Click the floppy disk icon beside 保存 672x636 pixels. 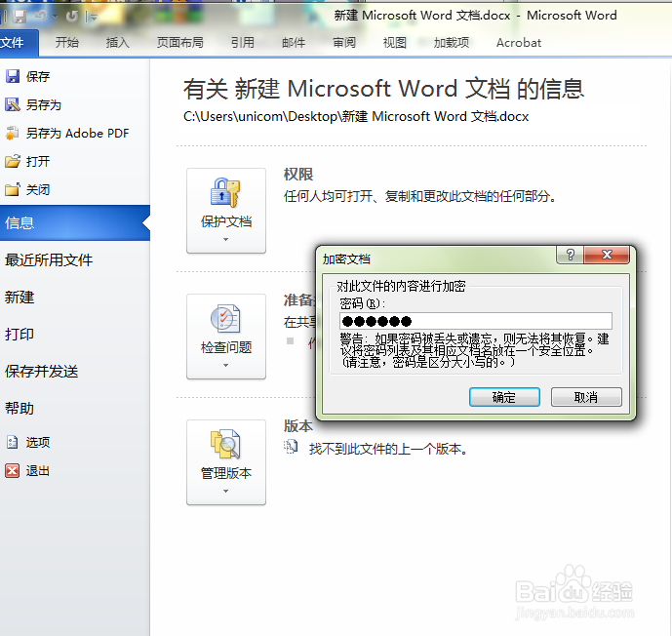(13, 76)
